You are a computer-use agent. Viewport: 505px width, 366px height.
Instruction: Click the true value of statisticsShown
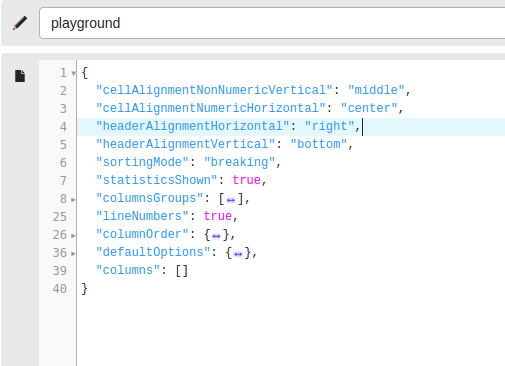click(247, 180)
